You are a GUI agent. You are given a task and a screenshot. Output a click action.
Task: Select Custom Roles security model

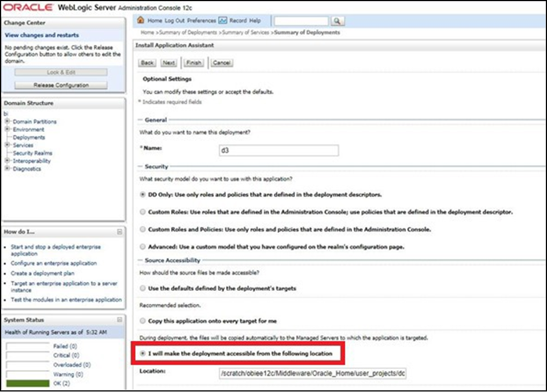coord(143,212)
